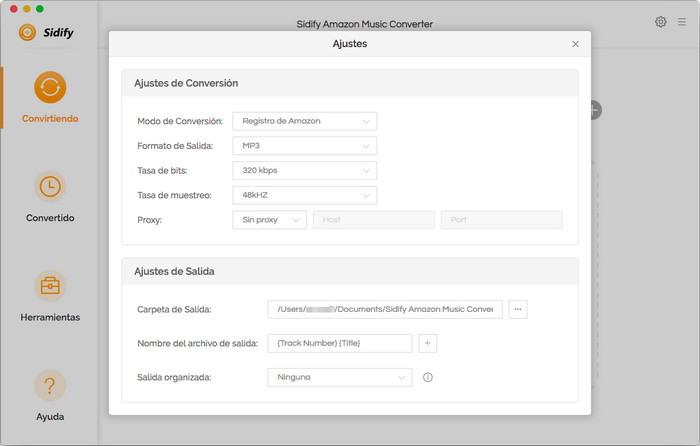Click the proxy Host input field
The height and width of the screenshot is (446, 700).
click(374, 220)
